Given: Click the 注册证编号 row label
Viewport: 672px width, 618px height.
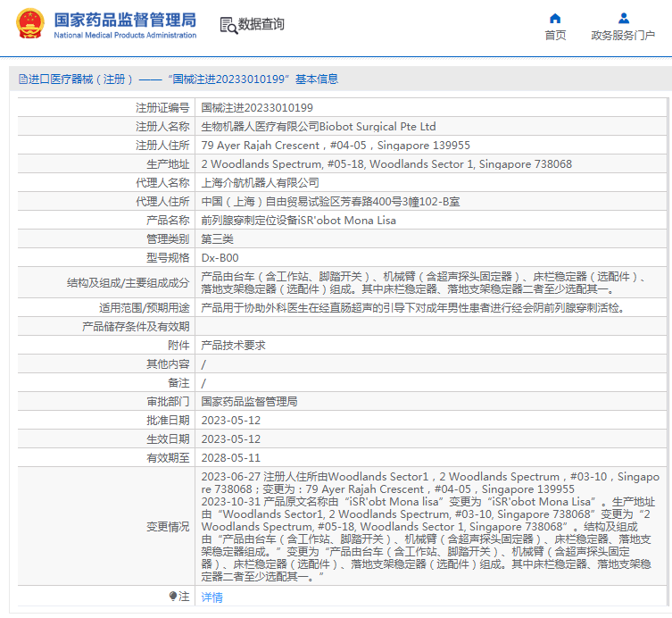Looking at the screenshot, I should coord(162,108).
